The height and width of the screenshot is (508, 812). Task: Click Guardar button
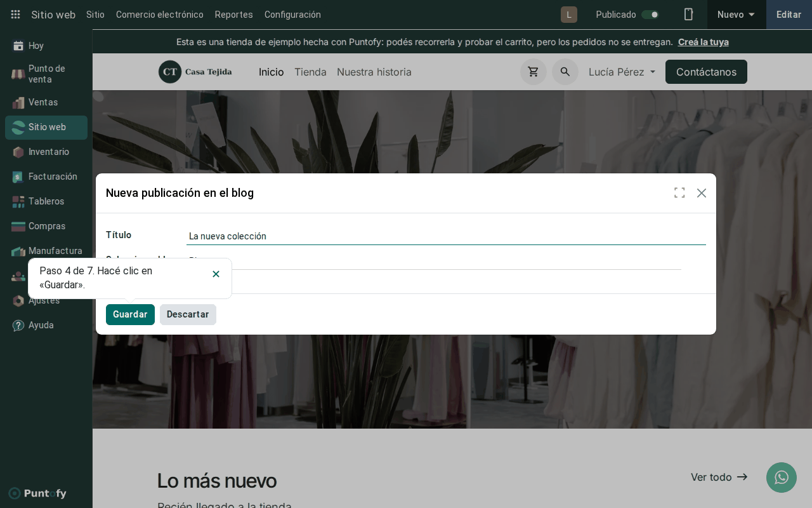(130, 314)
